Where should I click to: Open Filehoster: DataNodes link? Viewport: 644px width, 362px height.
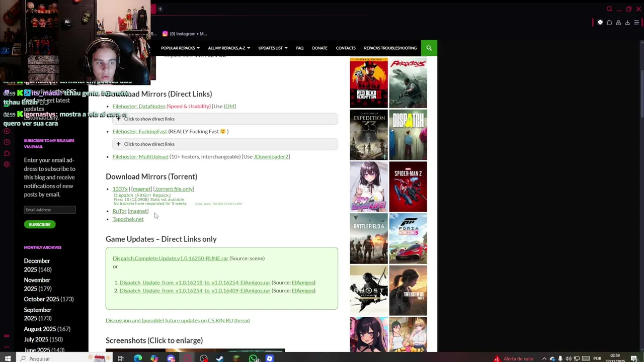(x=139, y=106)
